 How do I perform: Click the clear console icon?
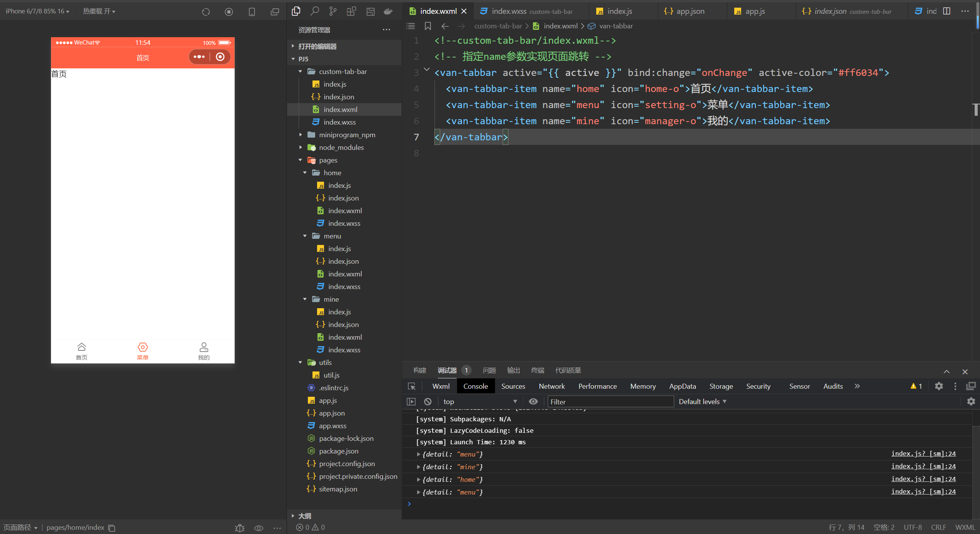pyautogui.click(x=428, y=401)
